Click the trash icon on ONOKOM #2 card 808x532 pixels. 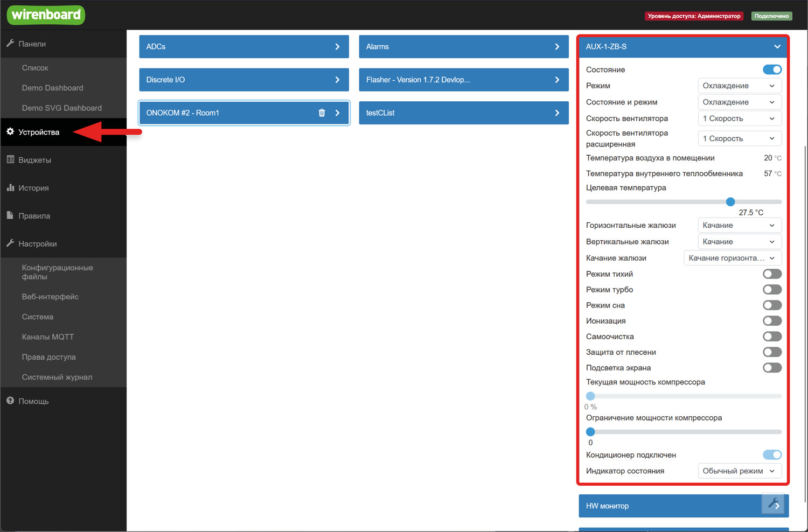pos(322,113)
